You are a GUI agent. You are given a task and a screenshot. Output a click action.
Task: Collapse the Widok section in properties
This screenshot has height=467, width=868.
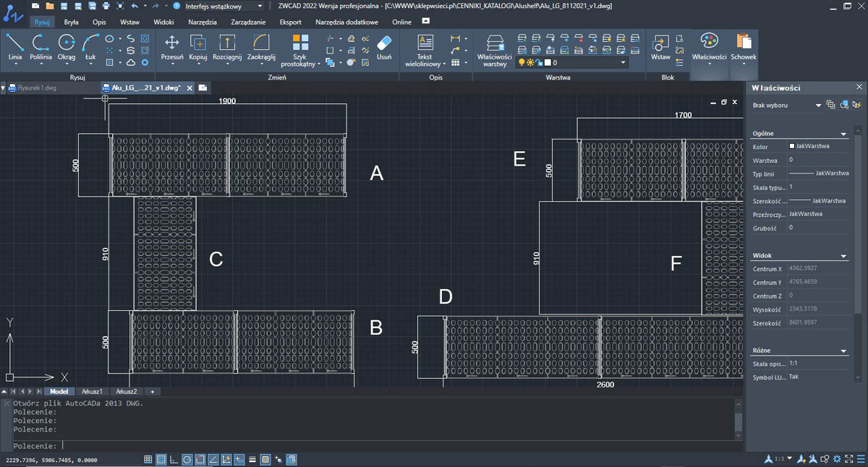pos(843,256)
